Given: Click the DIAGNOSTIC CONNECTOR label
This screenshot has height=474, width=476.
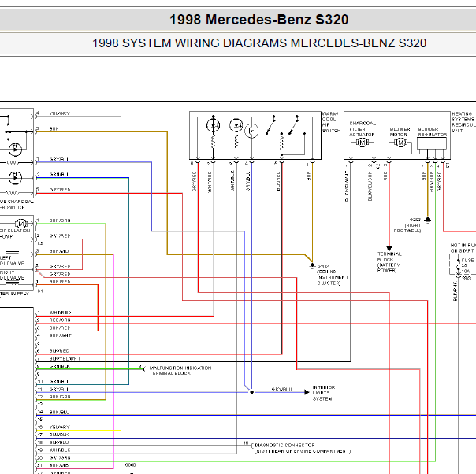Looking at the screenshot, I should tap(303, 448).
